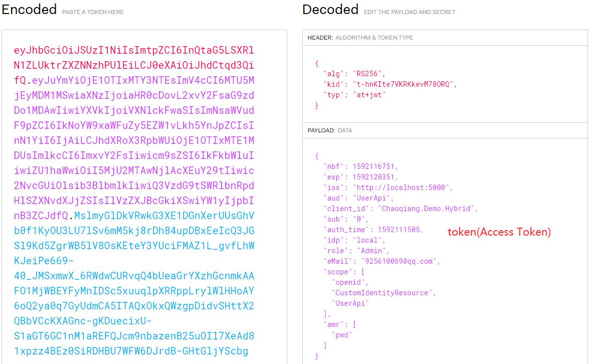Viewport: 592px width, 364px height.
Task: Click the PAYLOAD: DATA section header
Action: (x=331, y=130)
